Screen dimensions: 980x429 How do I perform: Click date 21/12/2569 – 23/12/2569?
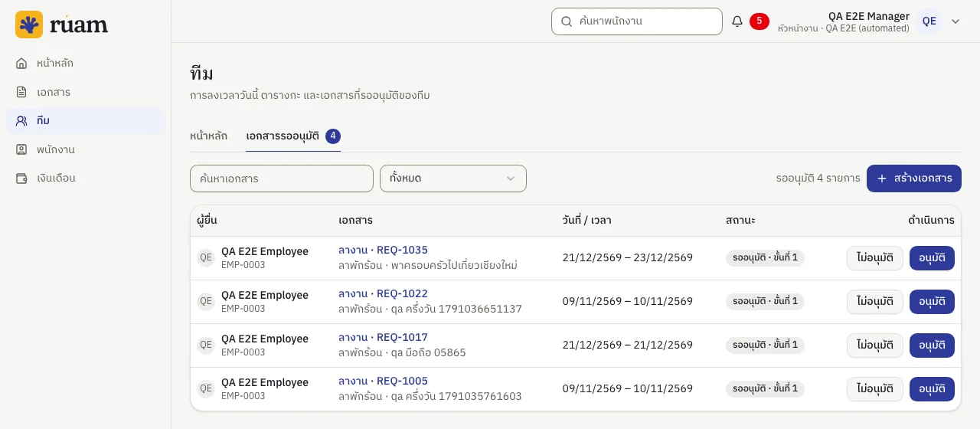point(627,258)
